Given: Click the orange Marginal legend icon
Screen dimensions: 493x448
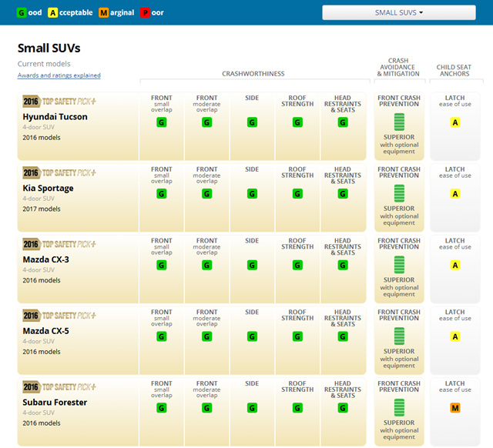Looking at the screenshot, I should pos(102,13).
